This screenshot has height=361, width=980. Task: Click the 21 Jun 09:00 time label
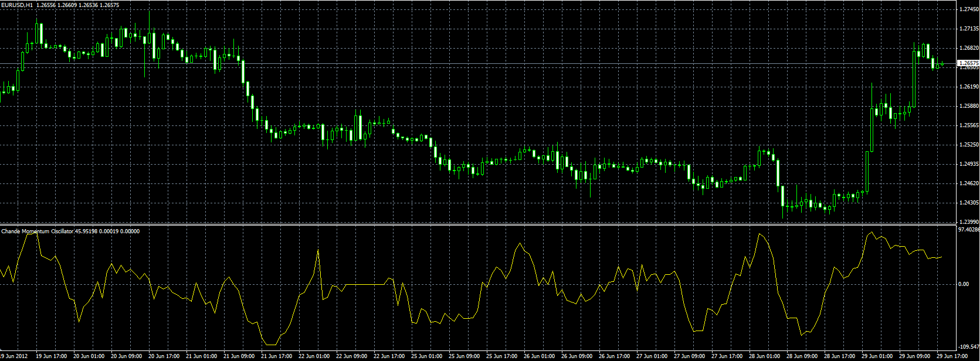point(240,356)
